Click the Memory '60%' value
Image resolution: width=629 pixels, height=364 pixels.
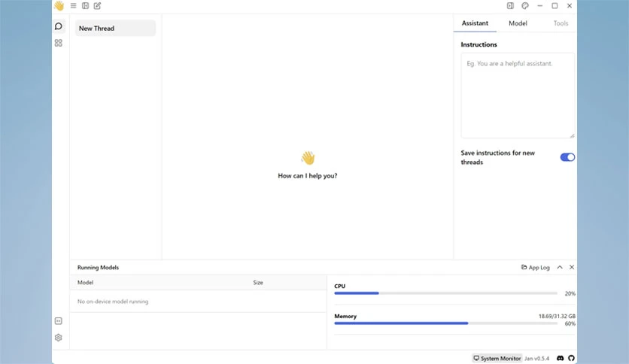pos(570,323)
